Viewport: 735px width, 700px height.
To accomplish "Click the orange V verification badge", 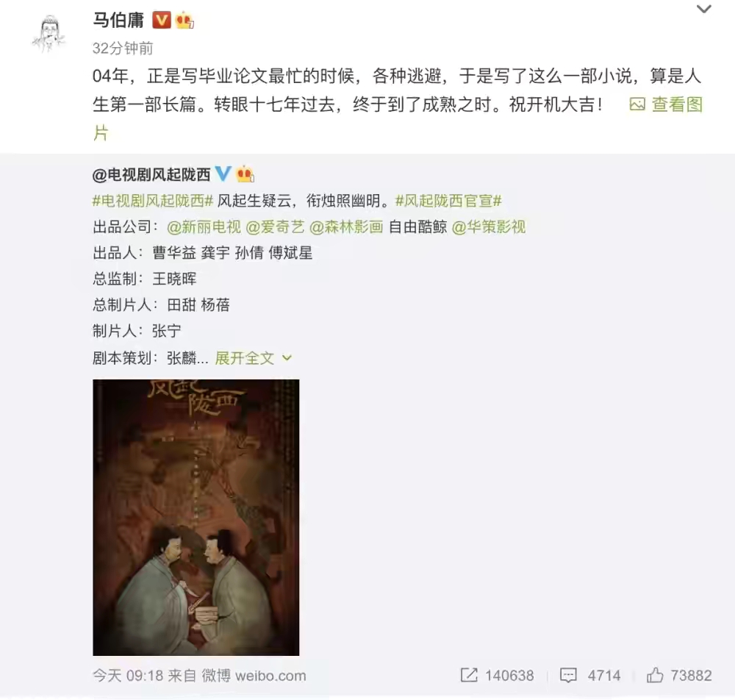I will pos(161,20).
